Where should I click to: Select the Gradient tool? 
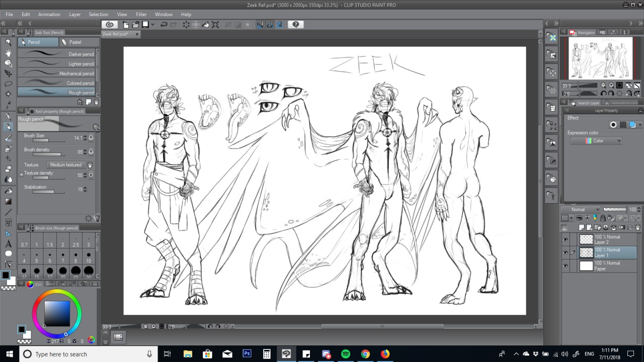(x=9, y=201)
